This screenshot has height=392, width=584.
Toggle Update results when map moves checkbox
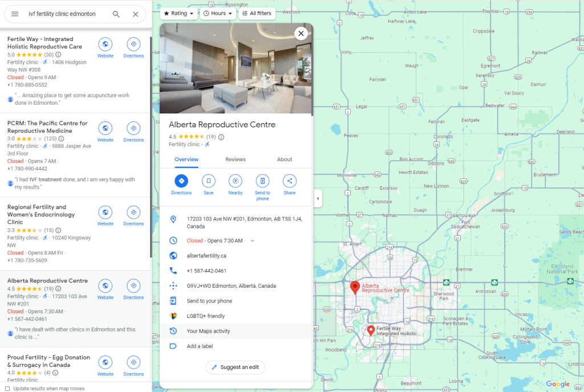[7, 388]
